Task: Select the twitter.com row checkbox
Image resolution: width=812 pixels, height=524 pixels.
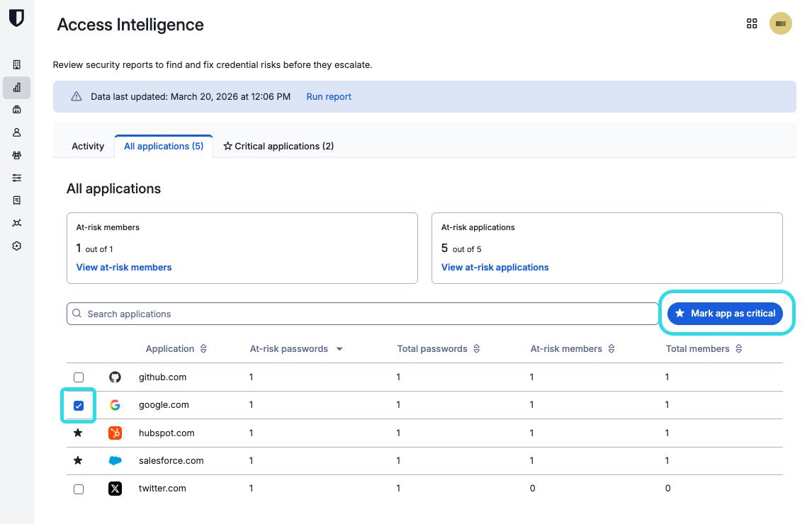Action: [x=79, y=489]
